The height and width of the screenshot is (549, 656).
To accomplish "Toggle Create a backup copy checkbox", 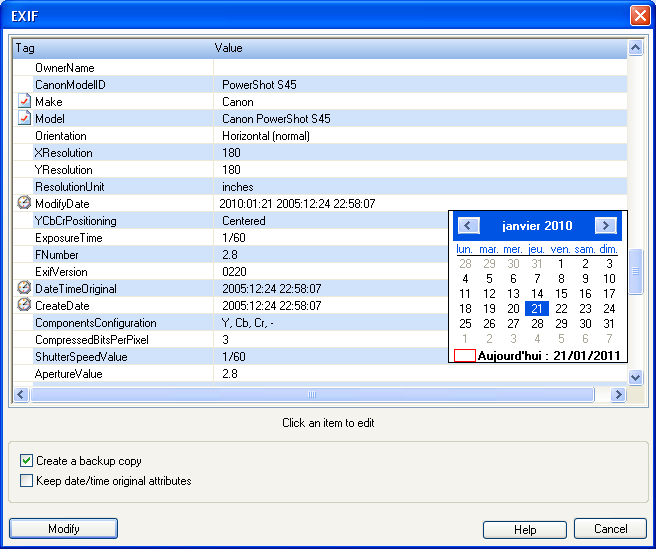I will [26, 461].
